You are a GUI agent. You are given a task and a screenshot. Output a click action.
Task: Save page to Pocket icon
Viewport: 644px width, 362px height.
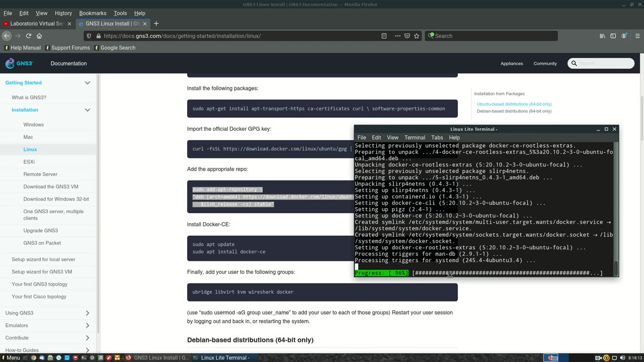[x=407, y=36]
